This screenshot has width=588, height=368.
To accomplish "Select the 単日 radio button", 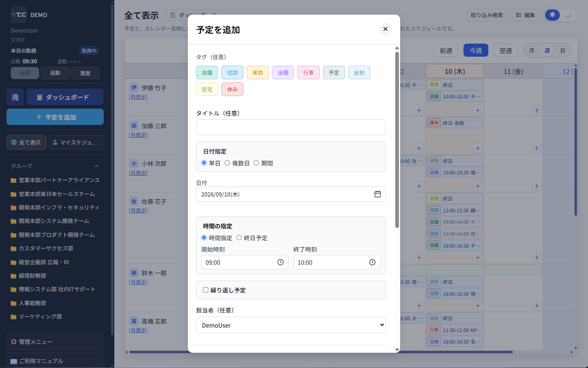I will pos(204,163).
